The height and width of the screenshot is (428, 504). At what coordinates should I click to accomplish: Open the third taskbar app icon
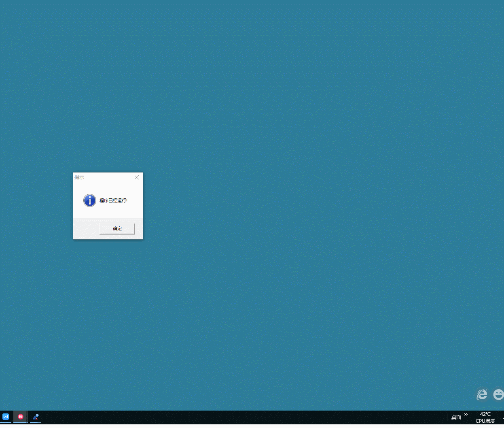pos(36,417)
